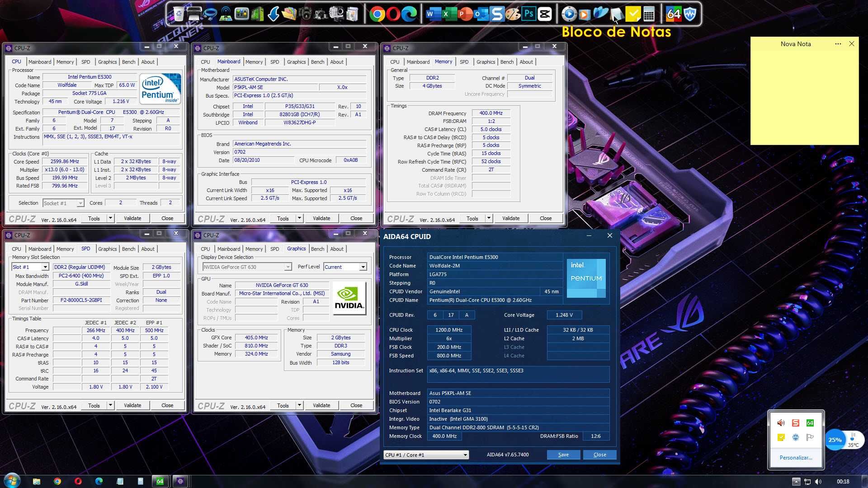
Task: Select SPD tab in Memory CPU-Z window
Action: point(464,62)
